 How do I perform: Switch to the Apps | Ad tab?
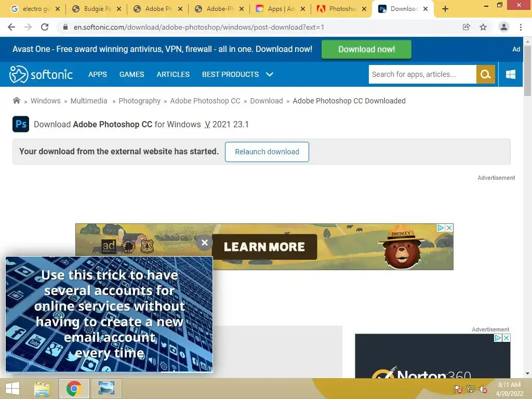(277, 9)
